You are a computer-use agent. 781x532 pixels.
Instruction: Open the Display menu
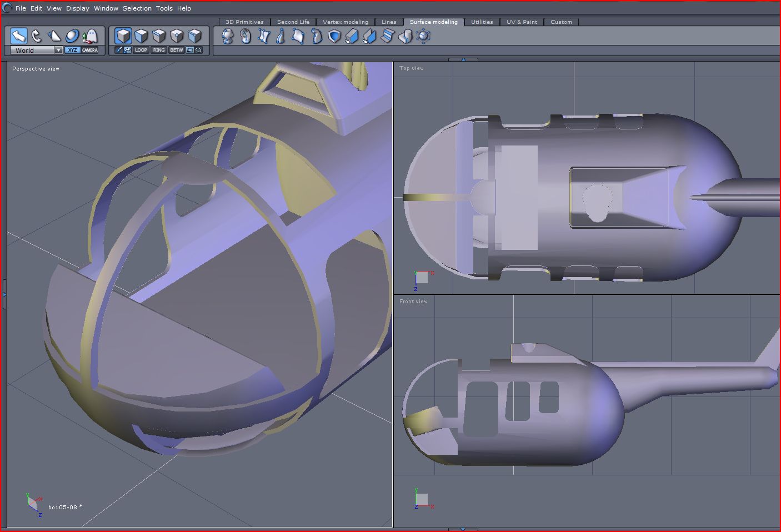[x=78, y=8]
